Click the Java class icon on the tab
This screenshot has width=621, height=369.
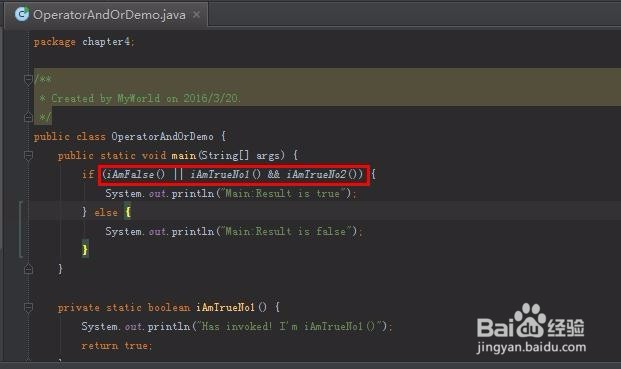[x=21, y=14]
